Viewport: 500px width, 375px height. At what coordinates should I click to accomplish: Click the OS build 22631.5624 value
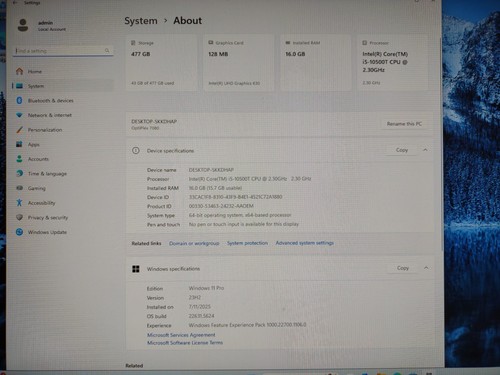coord(201,316)
